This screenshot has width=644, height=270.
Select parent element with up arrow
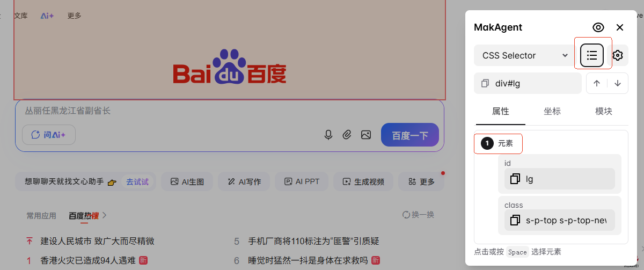pyautogui.click(x=597, y=83)
